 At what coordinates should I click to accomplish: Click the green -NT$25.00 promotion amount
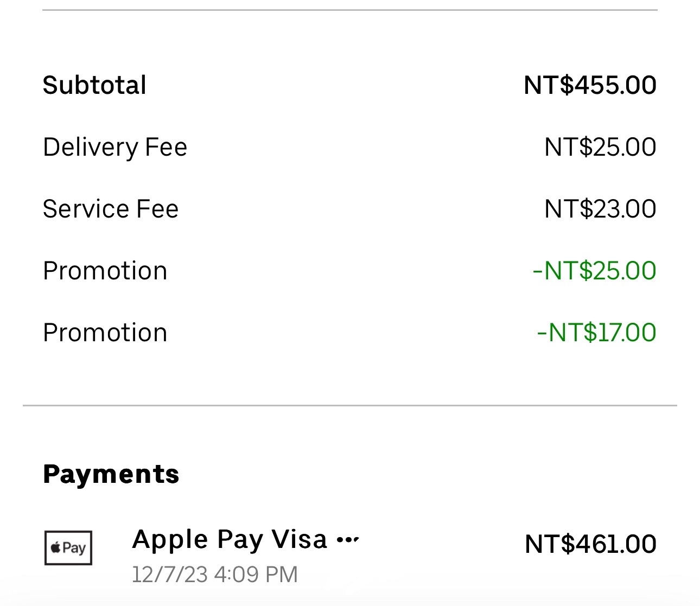(595, 271)
